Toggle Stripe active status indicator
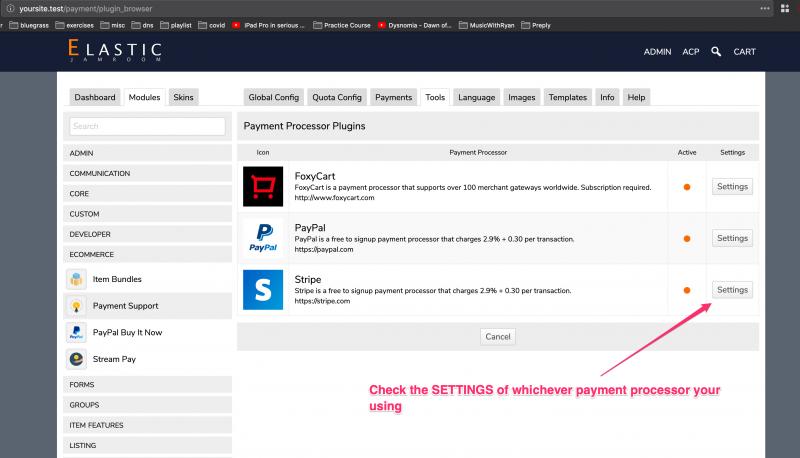 (x=686, y=290)
